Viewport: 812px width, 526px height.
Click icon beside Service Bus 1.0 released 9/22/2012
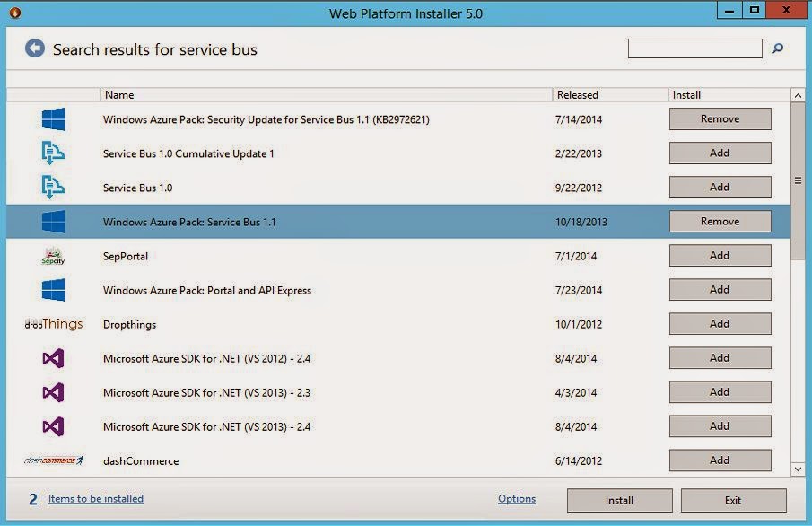pos(53,187)
